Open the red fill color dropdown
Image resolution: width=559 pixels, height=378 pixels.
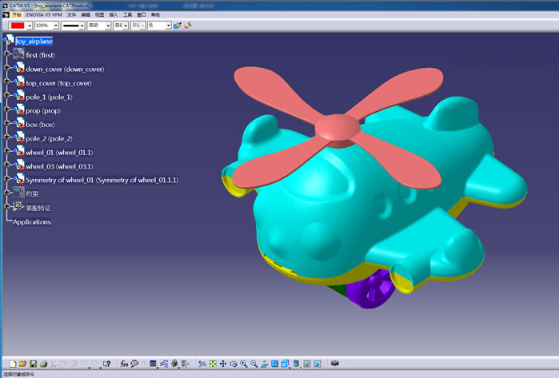coord(29,26)
